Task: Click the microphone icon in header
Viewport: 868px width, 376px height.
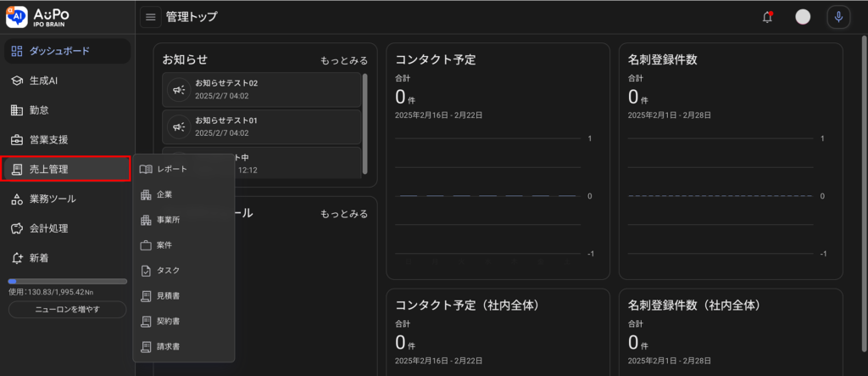Action: [x=837, y=17]
